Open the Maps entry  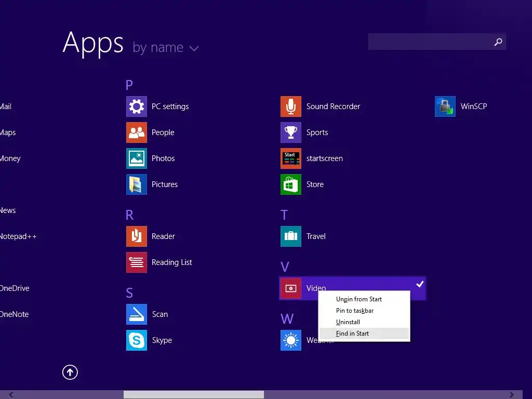tap(7, 132)
